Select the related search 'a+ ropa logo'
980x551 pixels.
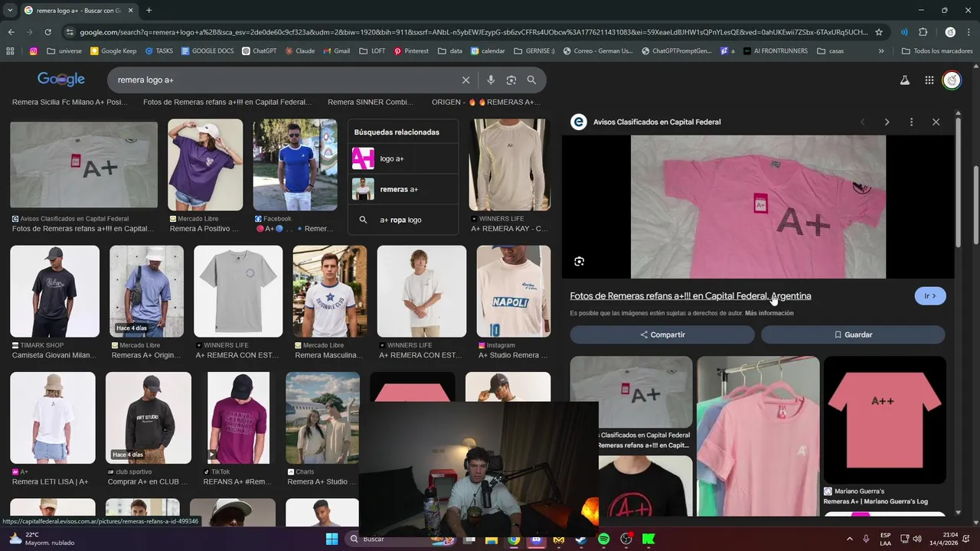pos(403,220)
